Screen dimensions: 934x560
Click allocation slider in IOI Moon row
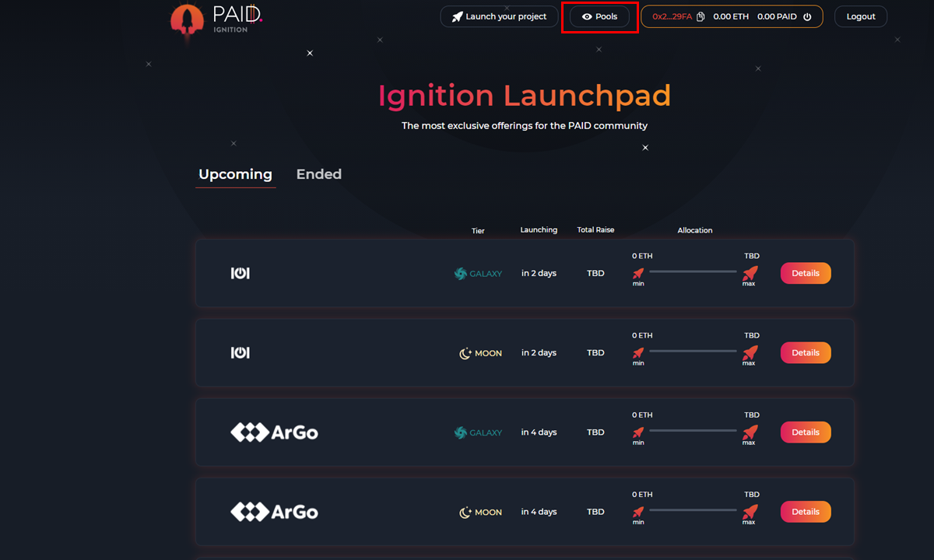(x=693, y=351)
